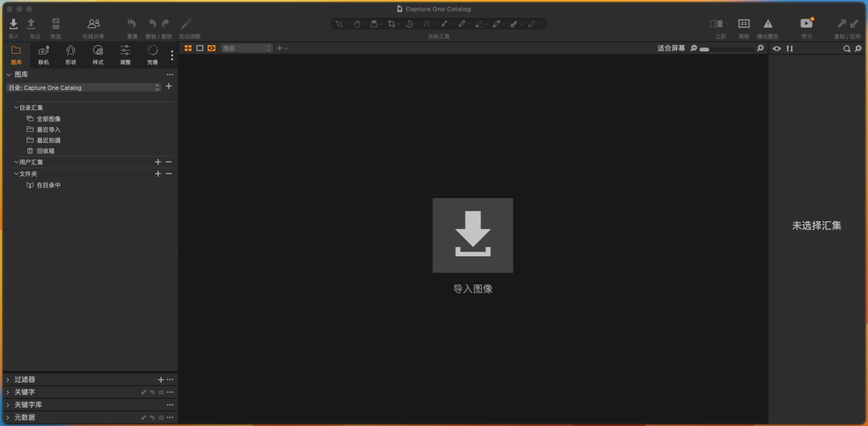868x426 pixels.
Task: Apply 自动调整 magic wand
Action: tap(186, 24)
